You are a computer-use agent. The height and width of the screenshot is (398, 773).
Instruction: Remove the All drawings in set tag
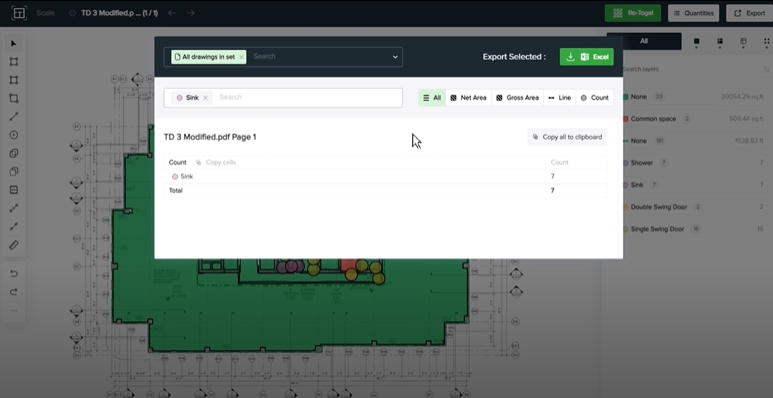[241, 57]
